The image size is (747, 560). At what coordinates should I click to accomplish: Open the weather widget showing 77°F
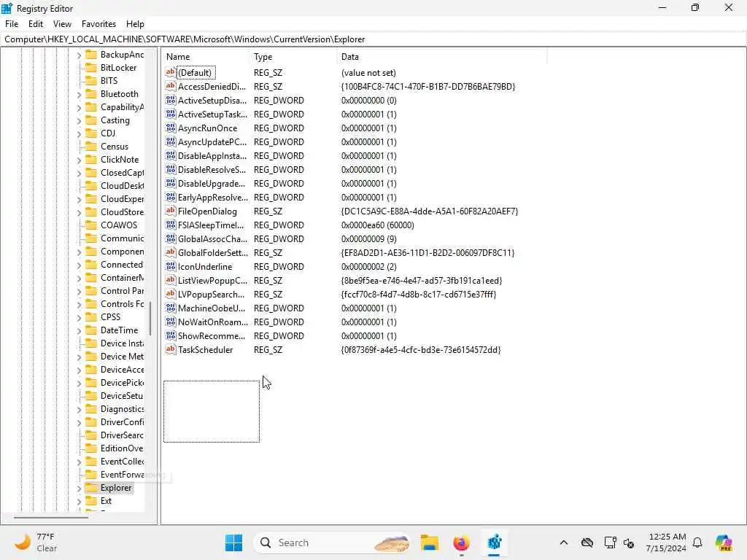[x=36, y=542]
